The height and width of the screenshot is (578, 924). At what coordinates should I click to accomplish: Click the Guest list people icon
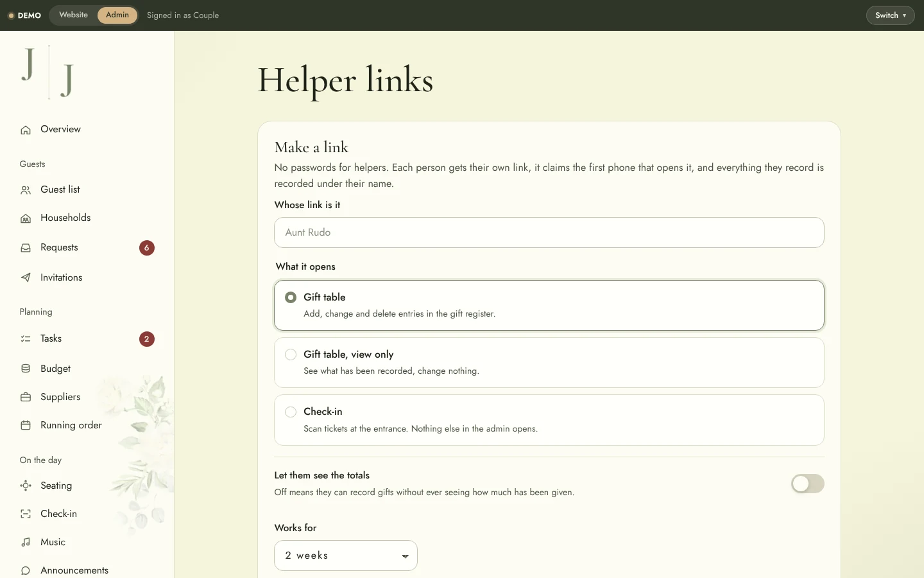click(x=26, y=190)
